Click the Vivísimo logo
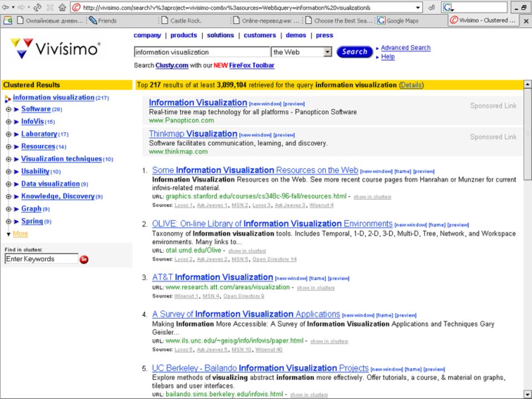This screenshot has width=532, height=399. (x=55, y=49)
